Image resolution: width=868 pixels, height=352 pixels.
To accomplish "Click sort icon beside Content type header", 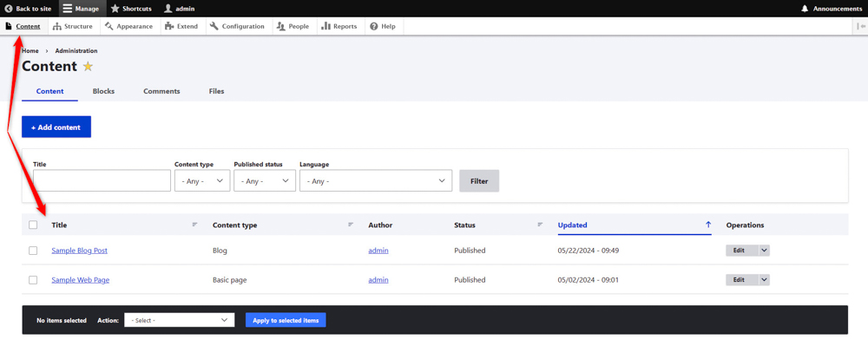I will coord(351,225).
